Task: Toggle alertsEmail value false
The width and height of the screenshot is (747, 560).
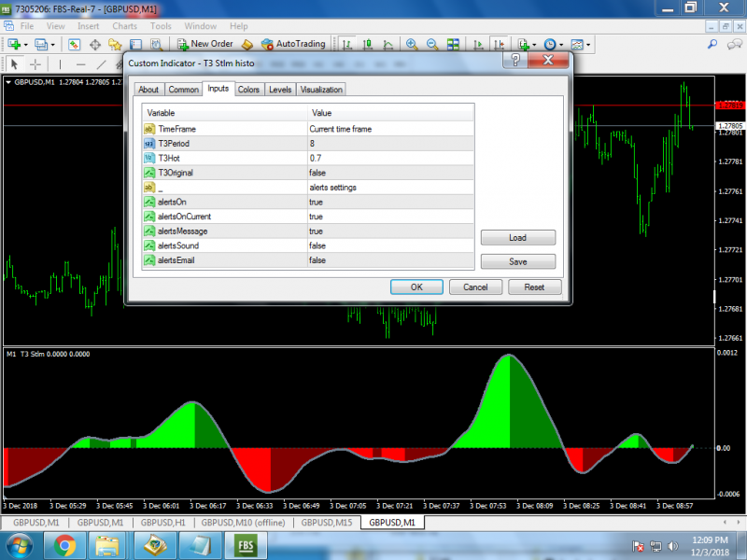Action: (x=390, y=260)
